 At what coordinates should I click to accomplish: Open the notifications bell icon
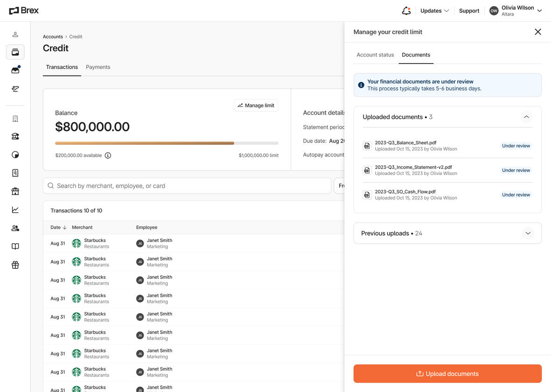coord(406,11)
